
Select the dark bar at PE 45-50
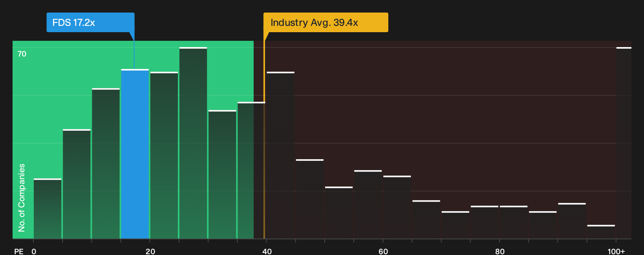click(310, 199)
